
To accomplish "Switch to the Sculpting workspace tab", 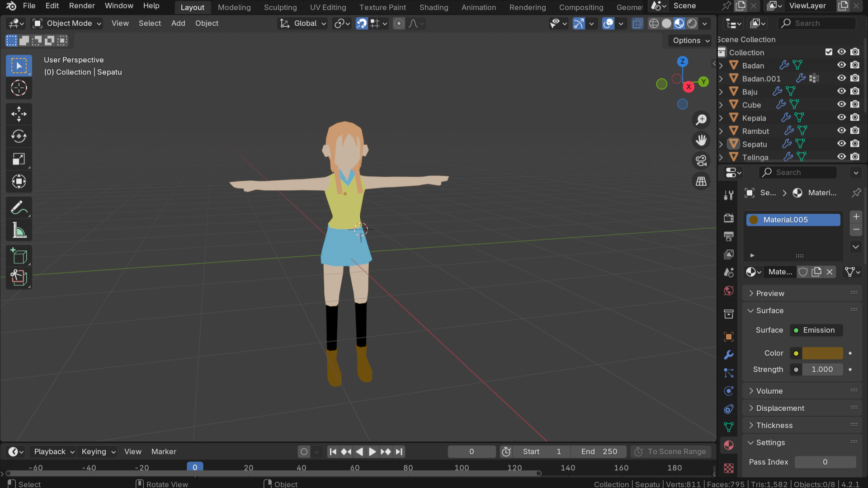I will 280,7.
